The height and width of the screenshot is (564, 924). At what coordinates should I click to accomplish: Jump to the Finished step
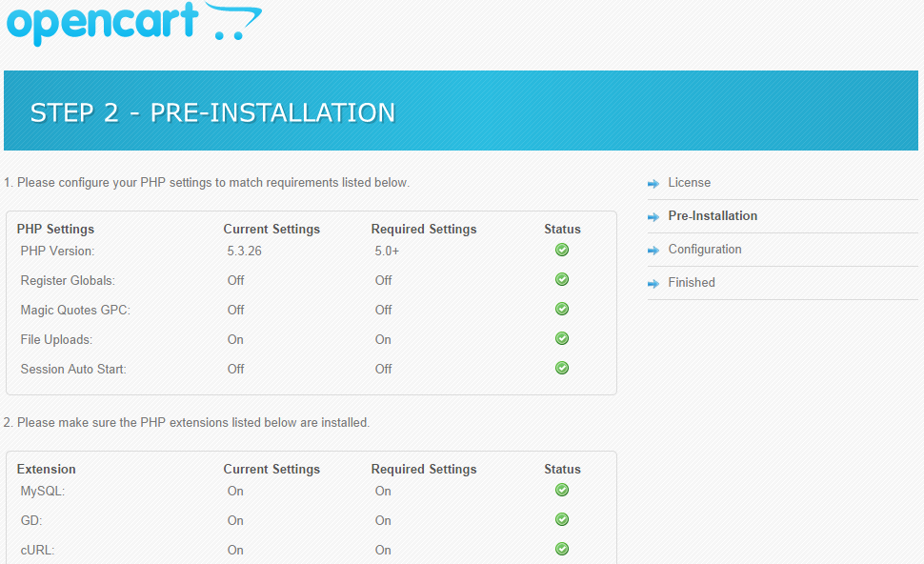click(692, 283)
